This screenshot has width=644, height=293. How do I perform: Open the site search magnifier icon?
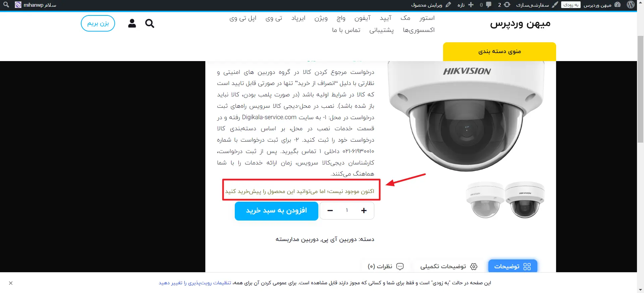point(150,23)
